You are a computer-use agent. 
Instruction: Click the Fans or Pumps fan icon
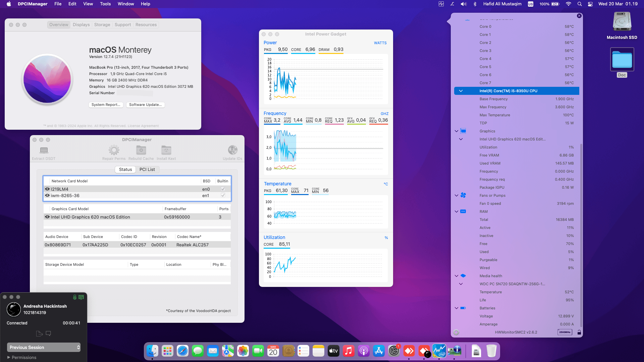463,195
